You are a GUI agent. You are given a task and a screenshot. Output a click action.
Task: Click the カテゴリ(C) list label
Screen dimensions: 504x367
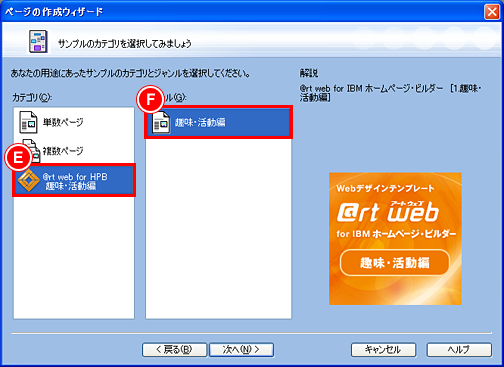[32, 97]
